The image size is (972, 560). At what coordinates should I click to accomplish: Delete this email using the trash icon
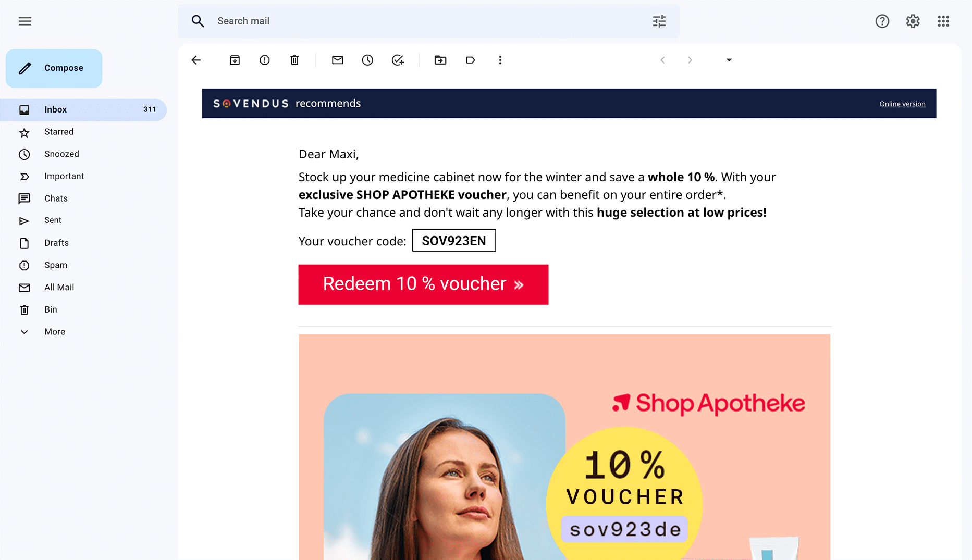(x=294, y=60)
